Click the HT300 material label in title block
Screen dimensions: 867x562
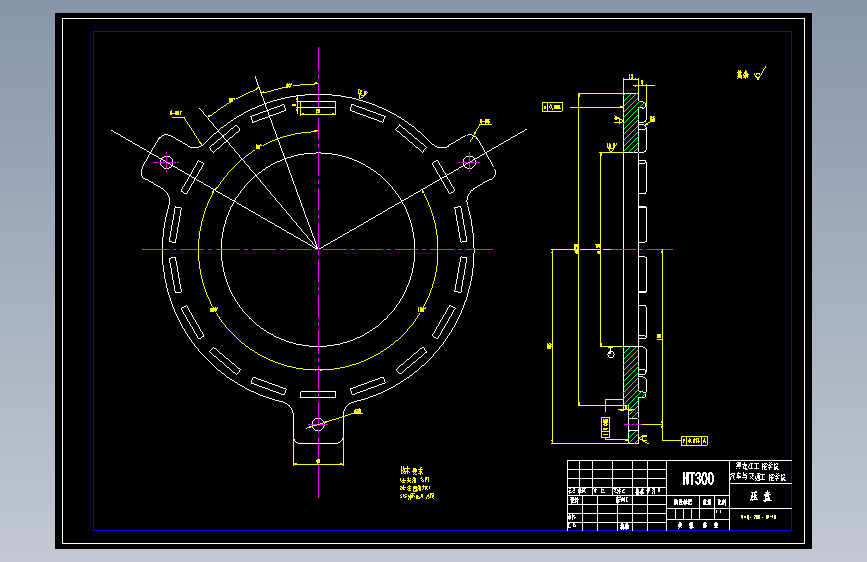(x=698, y=478)
